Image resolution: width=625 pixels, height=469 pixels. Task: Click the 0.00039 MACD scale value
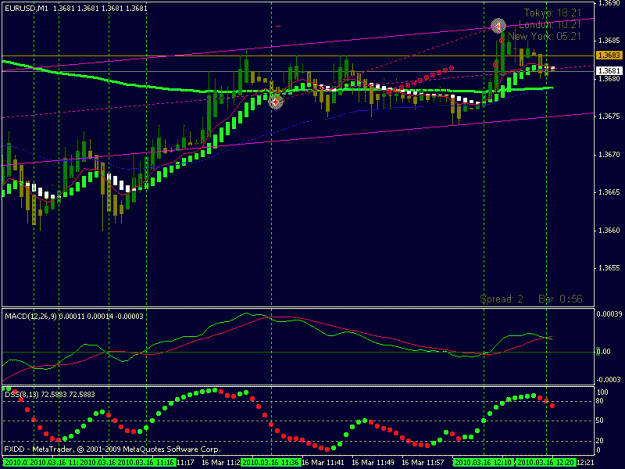[x=609, y=314]
